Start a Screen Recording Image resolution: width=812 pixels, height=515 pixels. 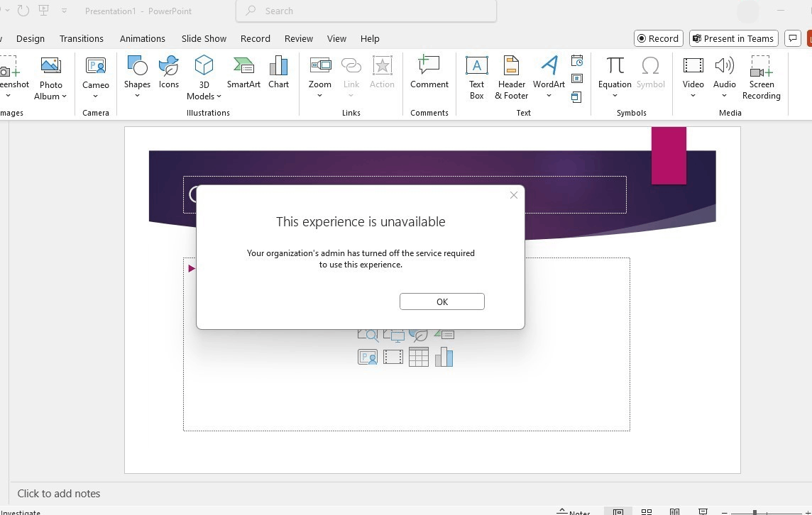(761, 74)
